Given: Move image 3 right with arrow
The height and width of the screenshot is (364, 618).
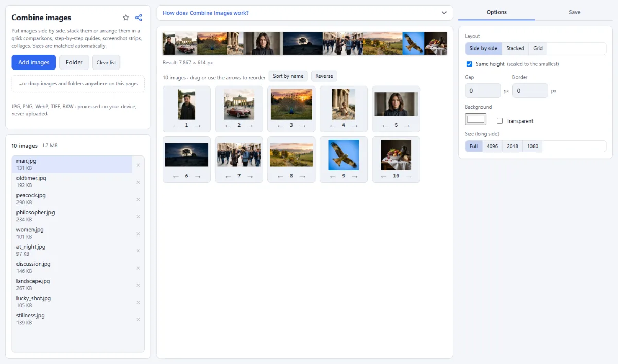Looking at the screenshot, I should pos(302,126).
